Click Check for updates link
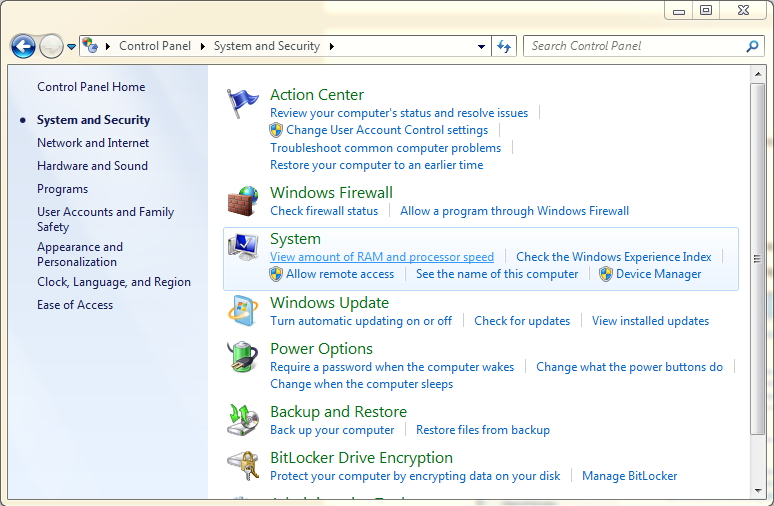774x506 pixels. pyautogui.click(x=522, y=321)
